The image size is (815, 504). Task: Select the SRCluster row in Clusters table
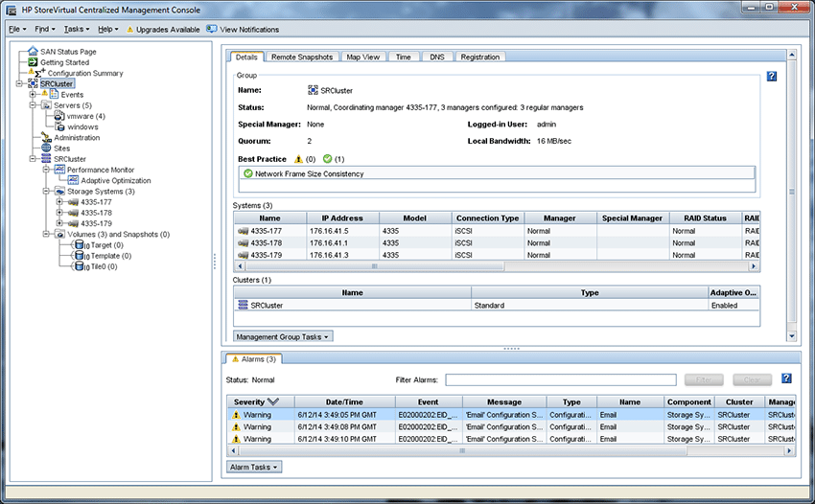pyautogui.click(x=497, y=305)
